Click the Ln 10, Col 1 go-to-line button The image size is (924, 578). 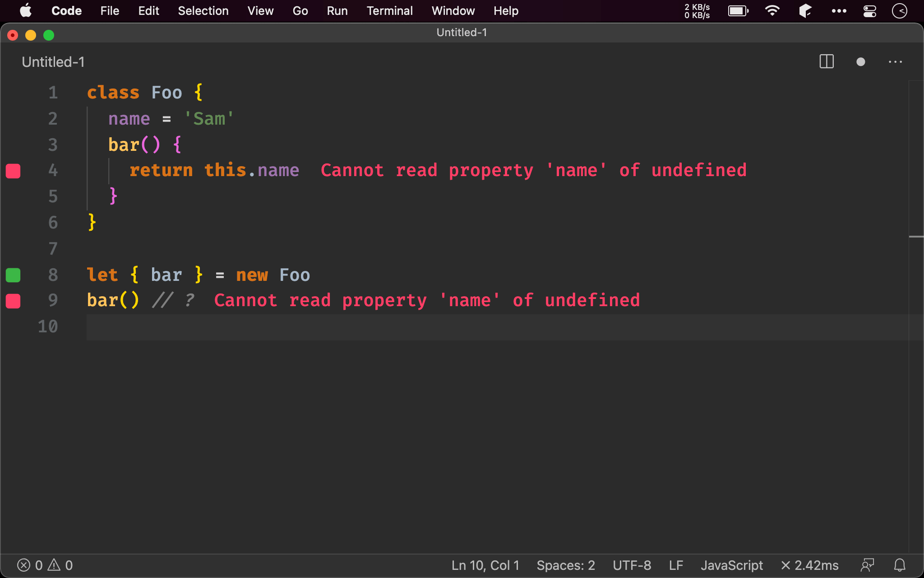[x=485, y=565]
